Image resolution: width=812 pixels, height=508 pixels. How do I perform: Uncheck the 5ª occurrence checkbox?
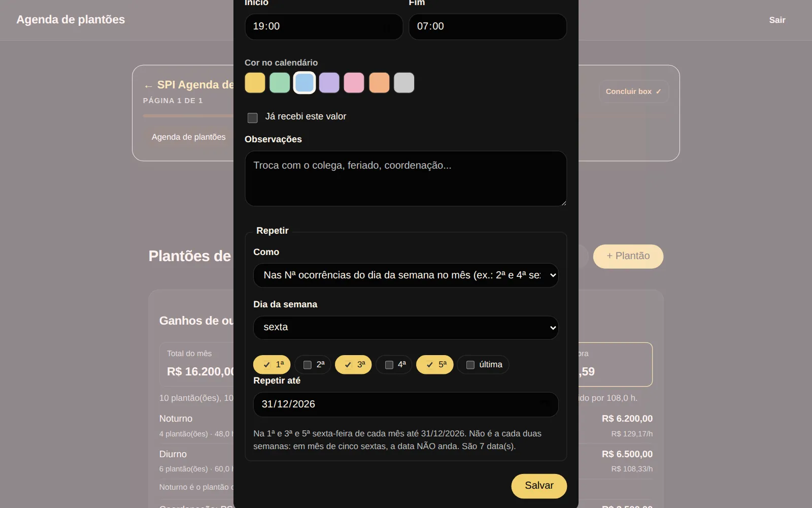click(430, 365)
